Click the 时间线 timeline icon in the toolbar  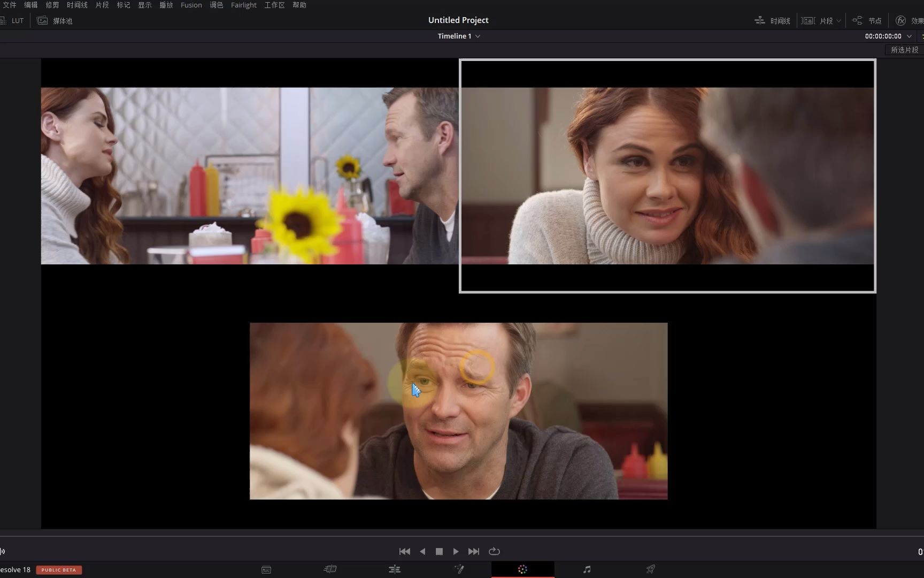(760, 21)
